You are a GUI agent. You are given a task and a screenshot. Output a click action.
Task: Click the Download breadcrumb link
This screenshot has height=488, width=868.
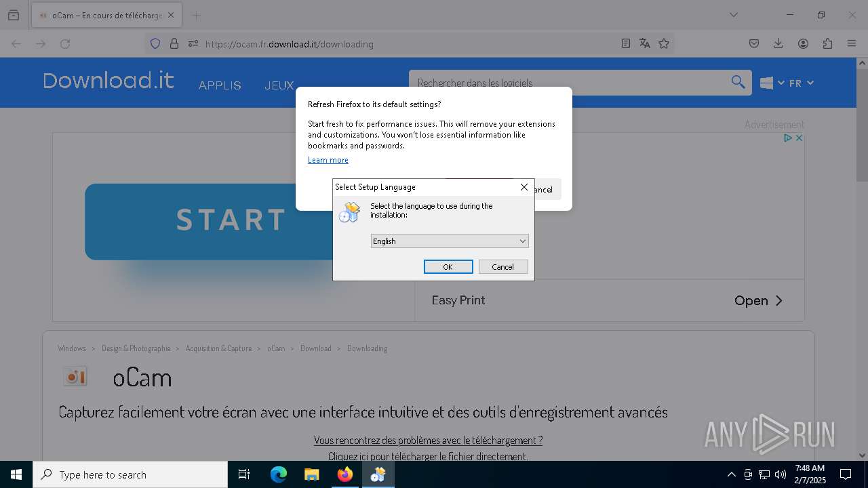coord(316,348)
